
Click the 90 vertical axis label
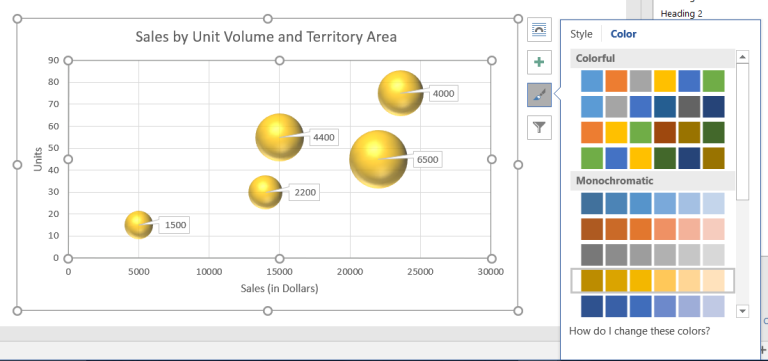[x=53, y=60]
